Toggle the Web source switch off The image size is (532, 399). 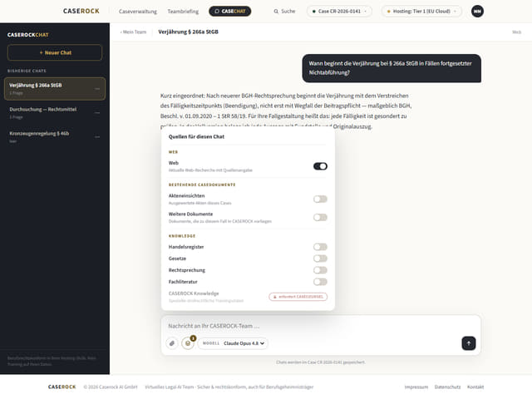[x=320, y=166]
